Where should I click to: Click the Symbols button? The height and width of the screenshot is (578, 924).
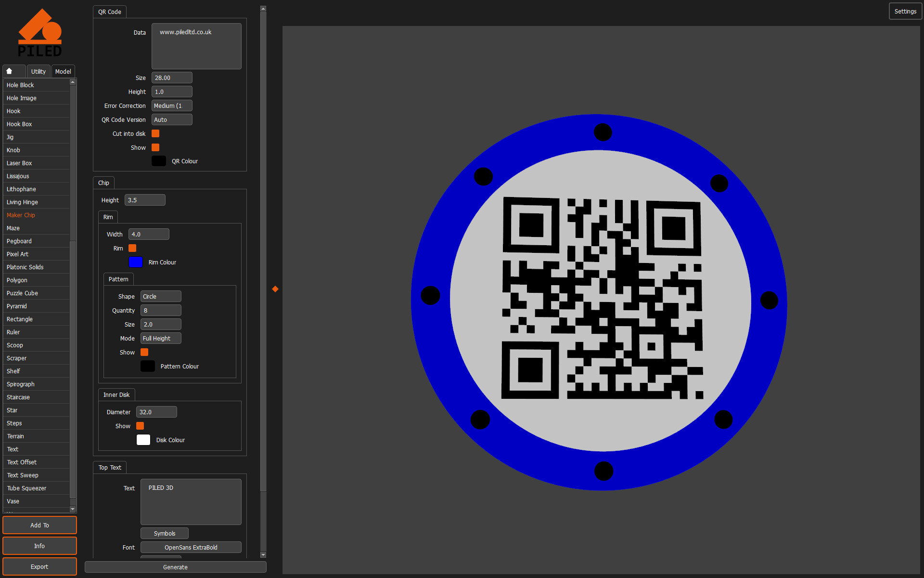[165, 533]
